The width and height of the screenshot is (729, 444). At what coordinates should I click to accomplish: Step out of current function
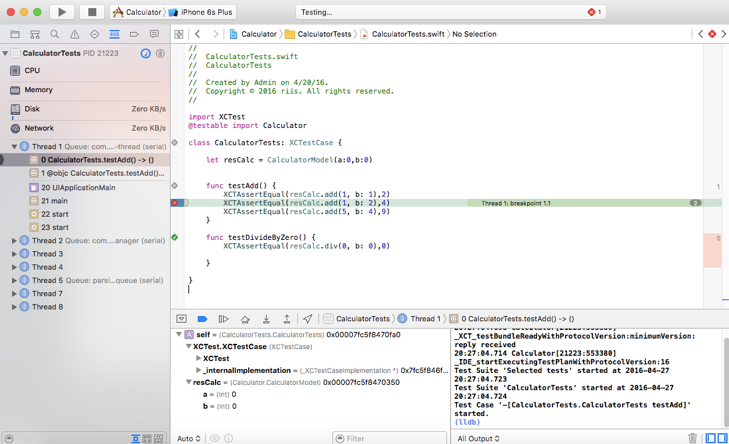[x=287, y=319]
